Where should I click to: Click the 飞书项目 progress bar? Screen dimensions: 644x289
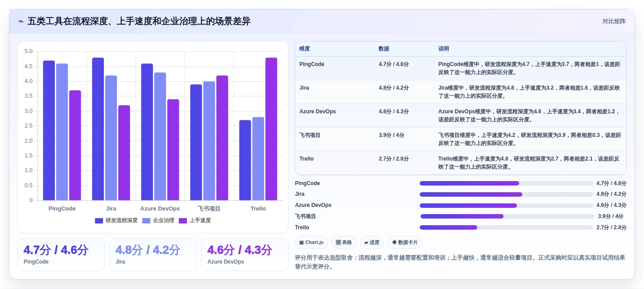point(507,216)
